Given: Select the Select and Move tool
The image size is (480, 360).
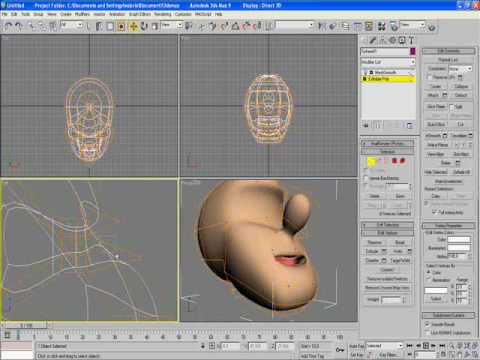Looking at the screenshot, I should [x=133, y=26].
